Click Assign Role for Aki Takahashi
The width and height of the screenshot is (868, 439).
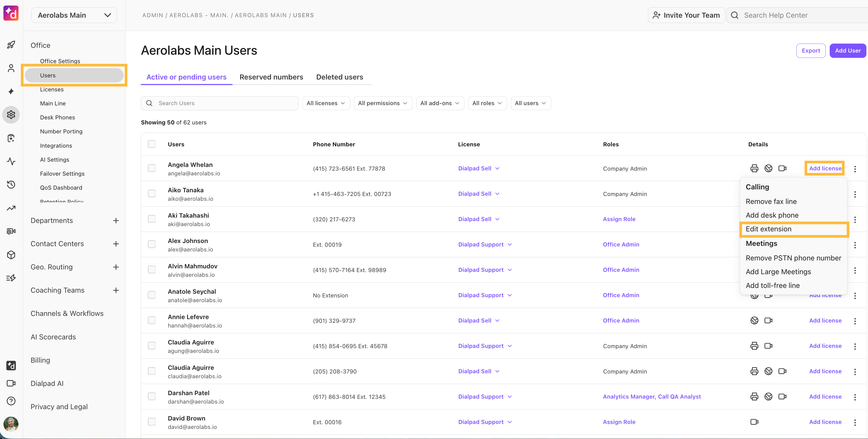pos(619,219)
